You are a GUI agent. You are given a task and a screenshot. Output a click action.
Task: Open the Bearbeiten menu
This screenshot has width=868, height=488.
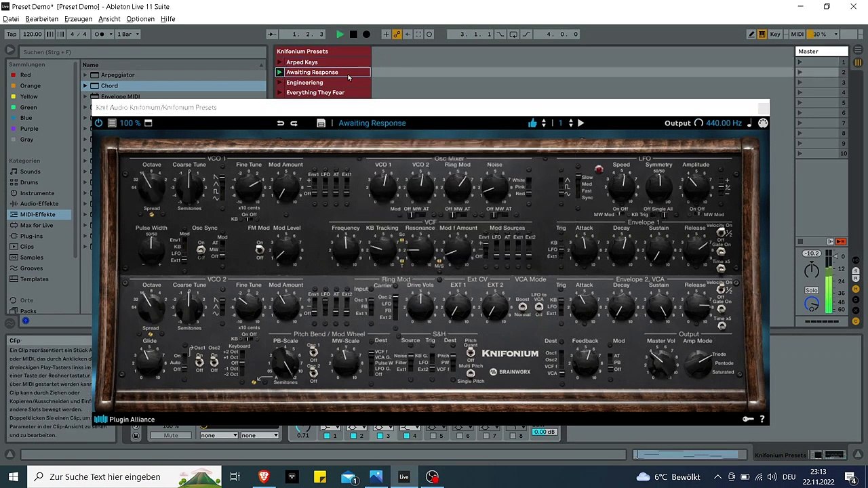pyautogui.click(x=42, y=19)
